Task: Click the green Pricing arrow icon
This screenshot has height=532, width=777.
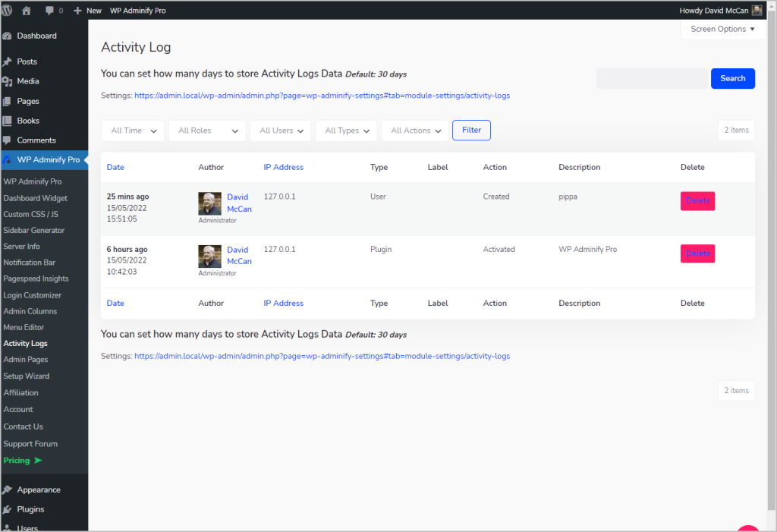Action: point(38,461)
